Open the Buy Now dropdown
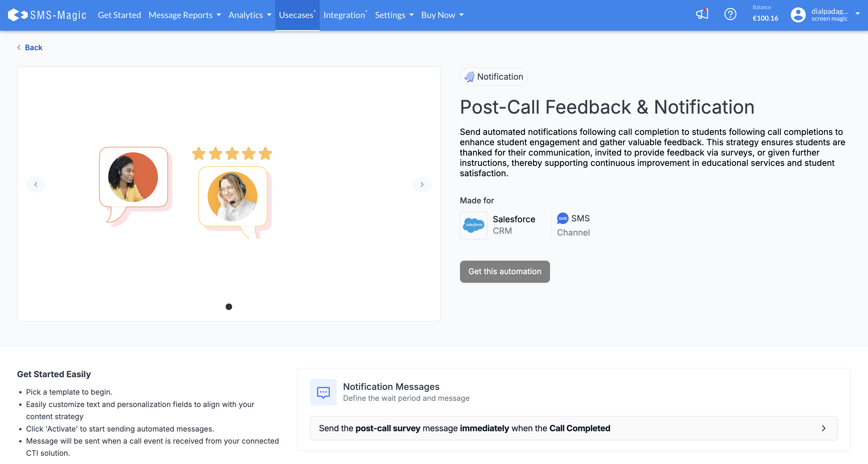This screenshot has height=464, width=868. [442, 15]
